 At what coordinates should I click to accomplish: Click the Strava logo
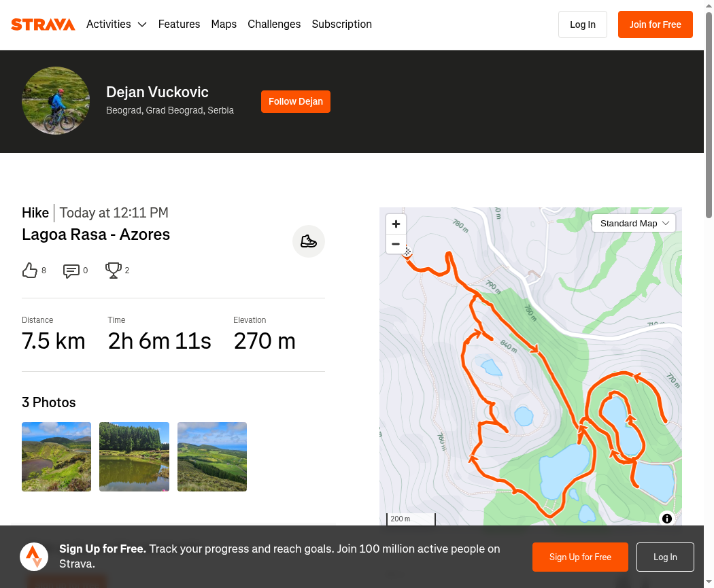tap(43, 24)
